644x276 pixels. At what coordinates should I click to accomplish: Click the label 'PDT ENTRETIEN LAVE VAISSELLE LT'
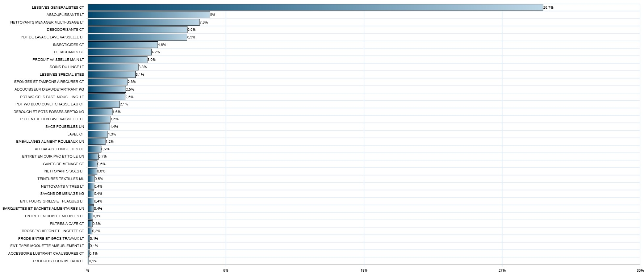[x=52, y=119]
